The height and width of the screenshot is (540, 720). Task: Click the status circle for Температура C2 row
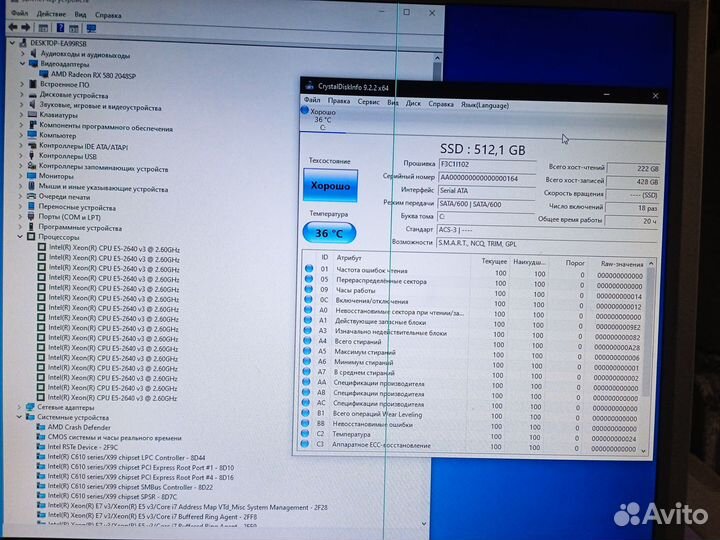pyautogui.click(x=305, y=433)
